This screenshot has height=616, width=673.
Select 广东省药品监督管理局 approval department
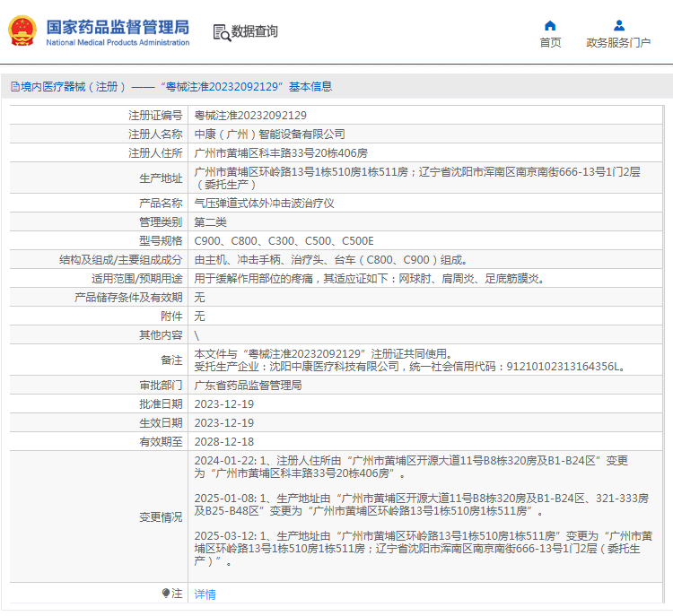pyautogui.click(x=248, y=386)
